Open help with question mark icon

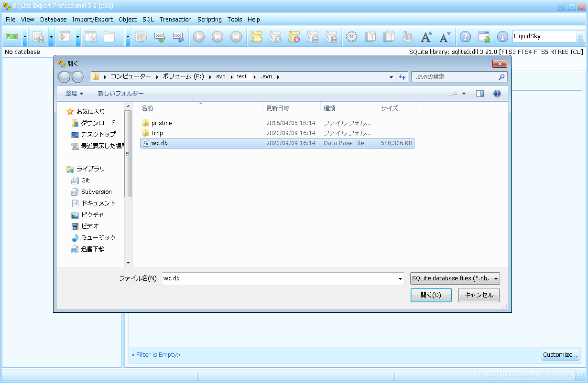(x=465, y=37)
